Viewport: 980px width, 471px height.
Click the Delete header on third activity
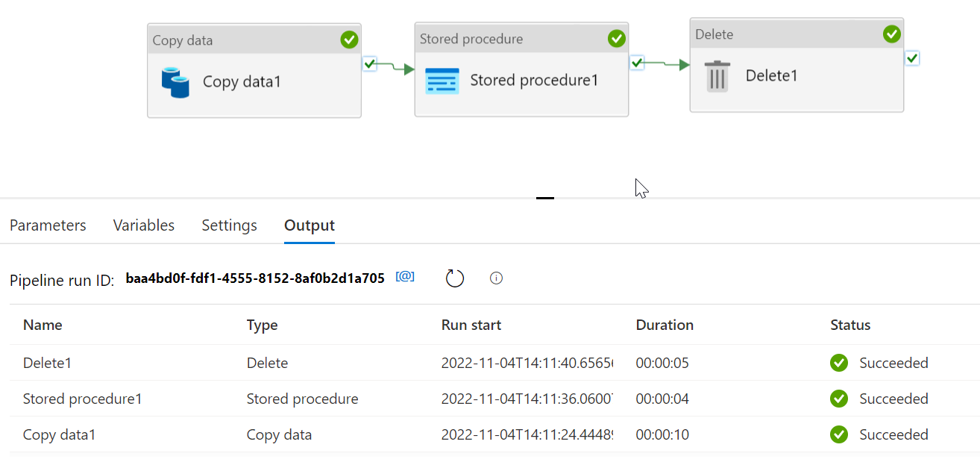pyautogui.click(x=714, y=34)
